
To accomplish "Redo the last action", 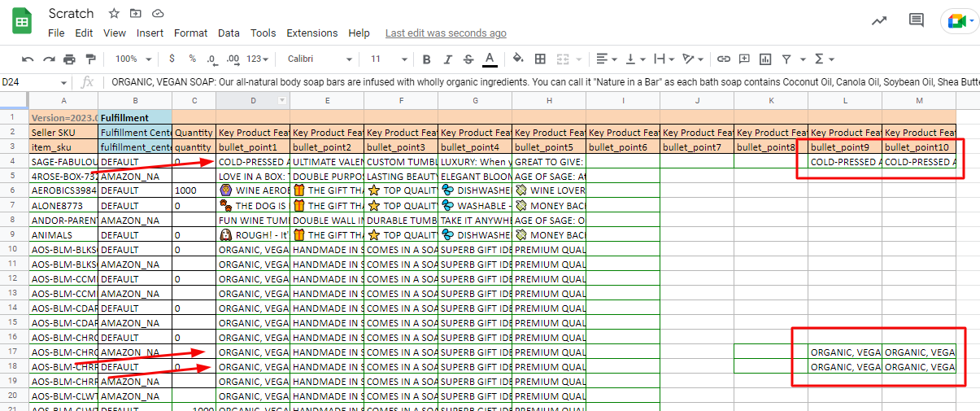I will point(49,59).
